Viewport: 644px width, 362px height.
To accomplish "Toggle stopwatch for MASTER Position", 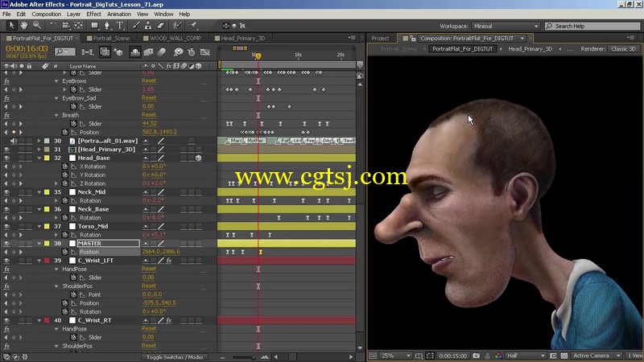I will pos(64,252).
